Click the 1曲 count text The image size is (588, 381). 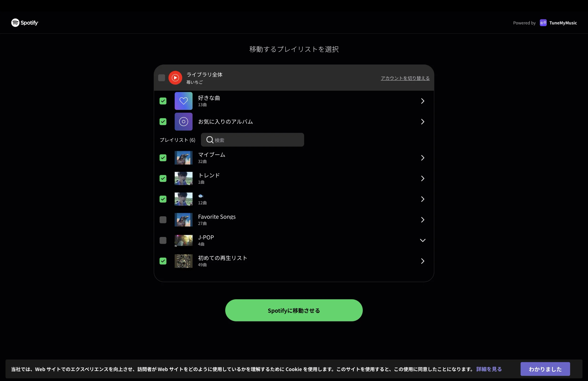coord(201,182)
